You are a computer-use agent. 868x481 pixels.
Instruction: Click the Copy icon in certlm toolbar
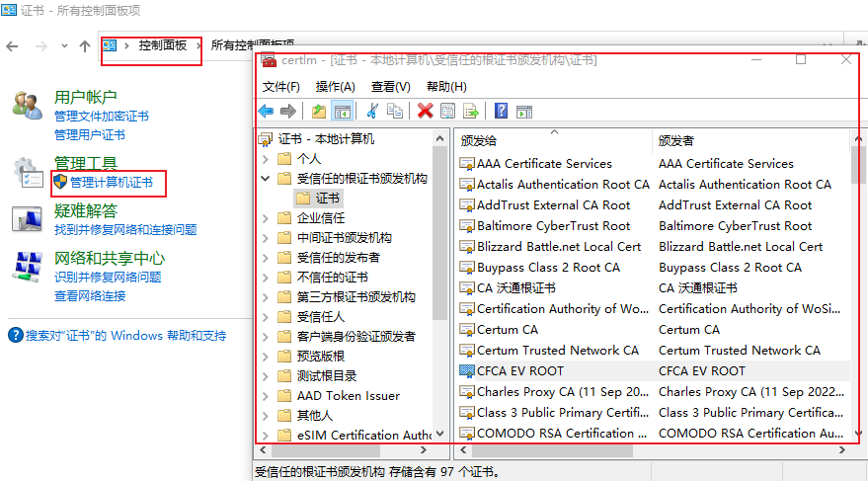[395, 112]
